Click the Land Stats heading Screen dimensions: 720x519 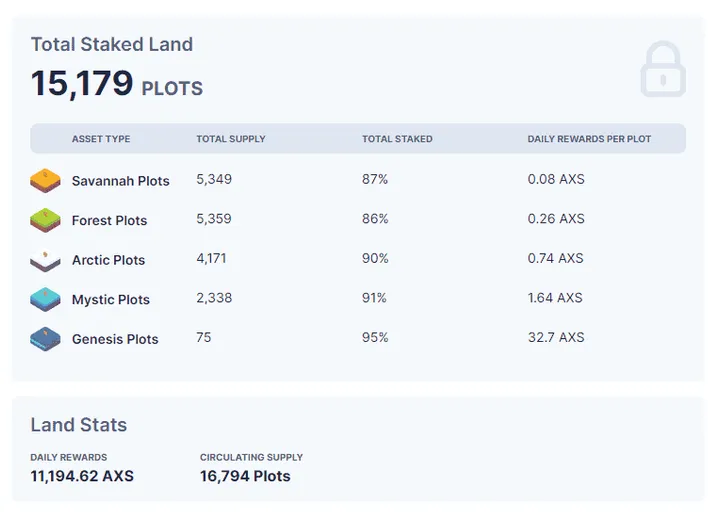(79, 425)
